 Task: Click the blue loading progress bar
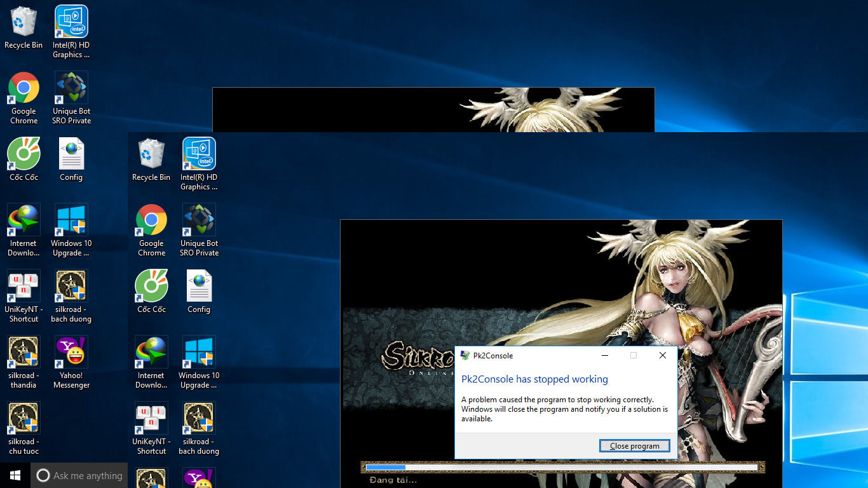tap(386, 467)
